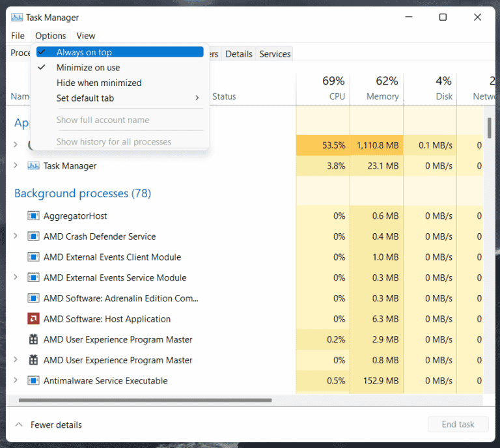This screenshot has width=500, height=448.
Task: Sort by the Memory column header
Action: (376, 89)
